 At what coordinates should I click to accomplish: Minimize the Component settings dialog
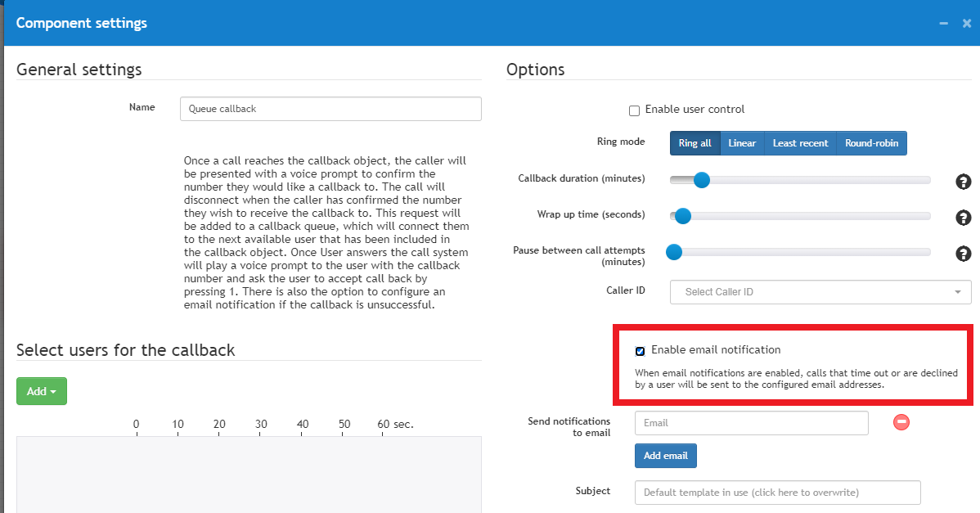pos(944,23)
